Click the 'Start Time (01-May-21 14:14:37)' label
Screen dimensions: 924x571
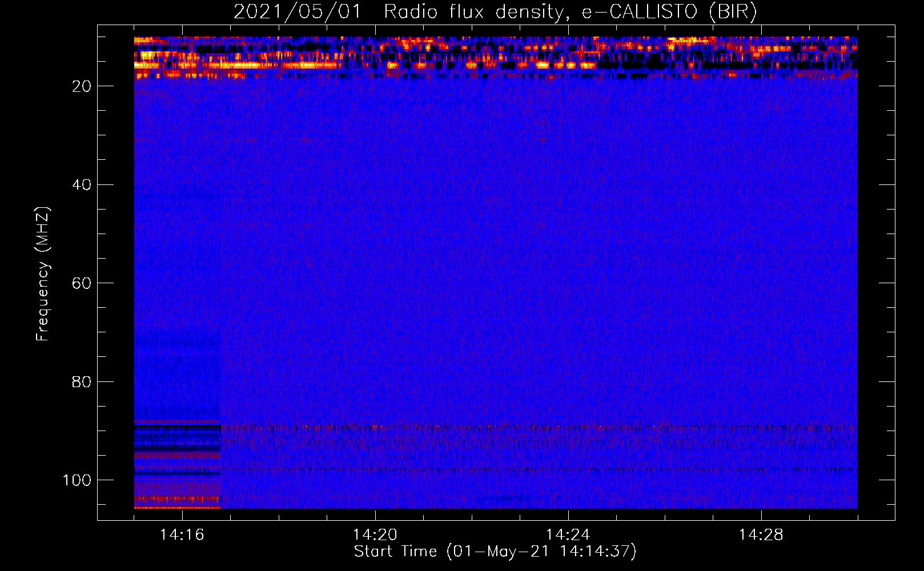[495, 552]
